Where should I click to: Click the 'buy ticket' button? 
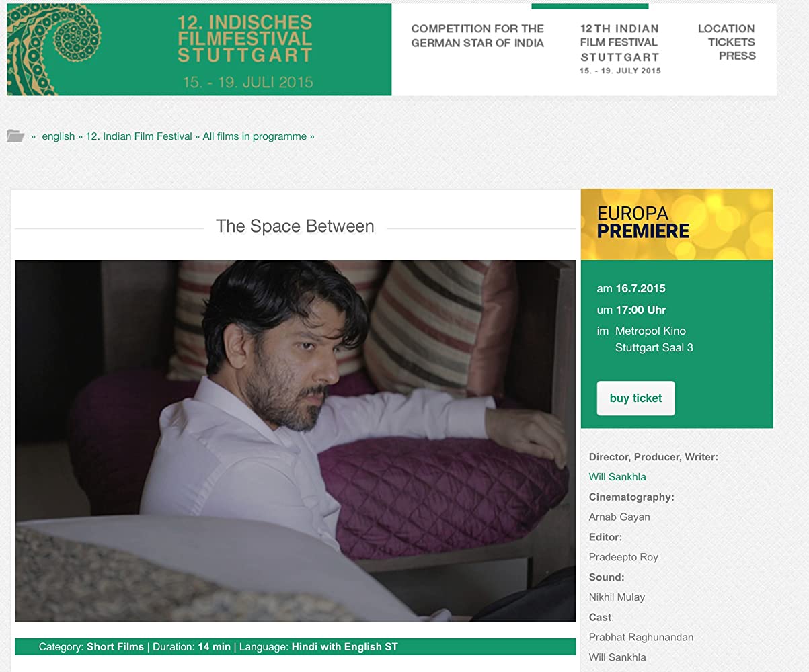point(635,398)
